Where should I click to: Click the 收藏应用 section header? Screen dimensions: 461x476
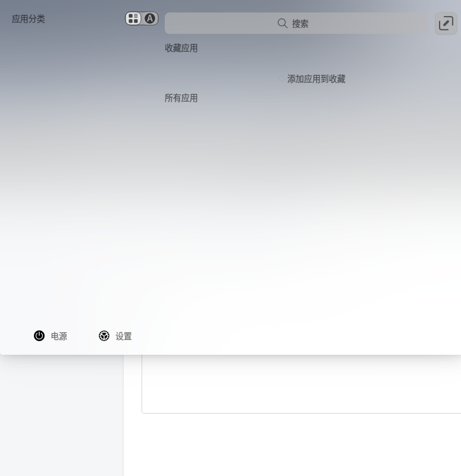tap(181, 48)
